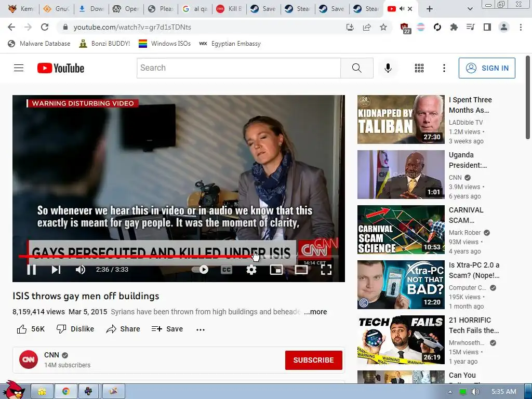The image size is (532, 399).
Task: Open video settings gear
Action: tap(251, 270)
